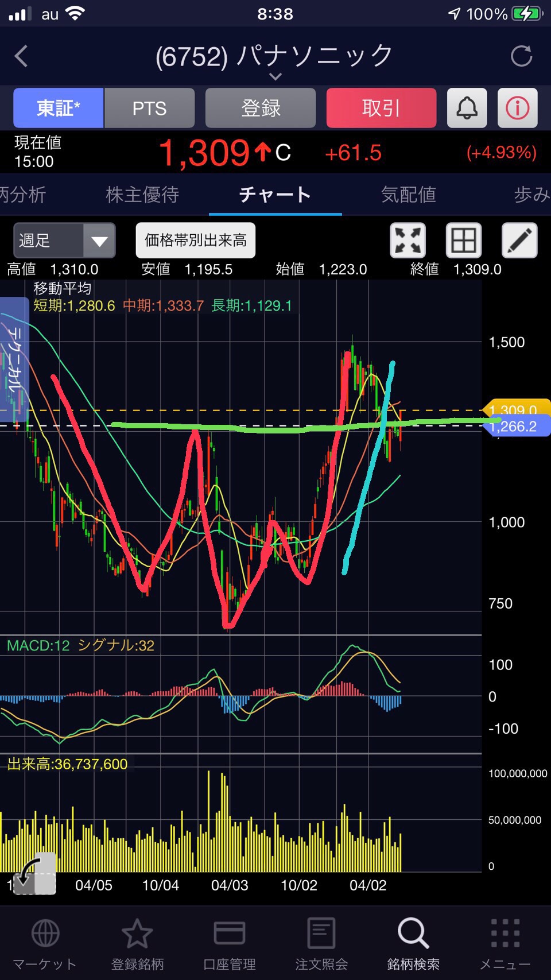Switch to PTS market
Image resolution: width=551 pixels, height=980 pixels.
click(x=149, y=108)
